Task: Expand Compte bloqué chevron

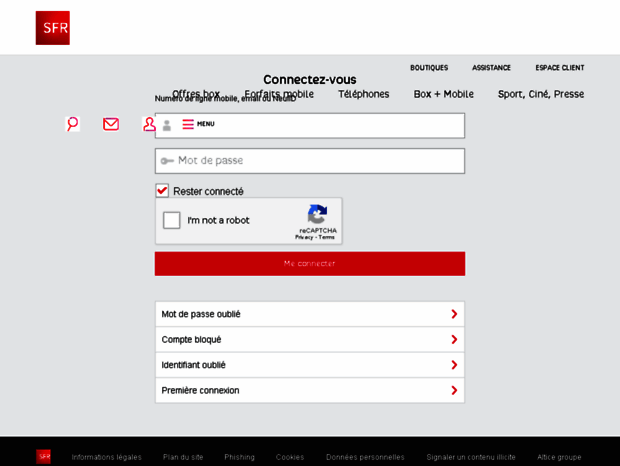Action: click(454, 339)
